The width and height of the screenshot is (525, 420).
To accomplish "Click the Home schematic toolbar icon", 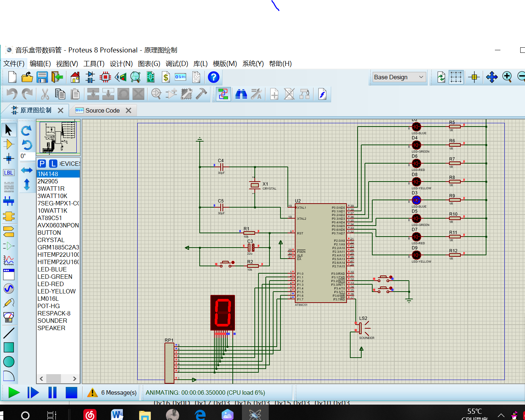I will [x=75, y=77].
